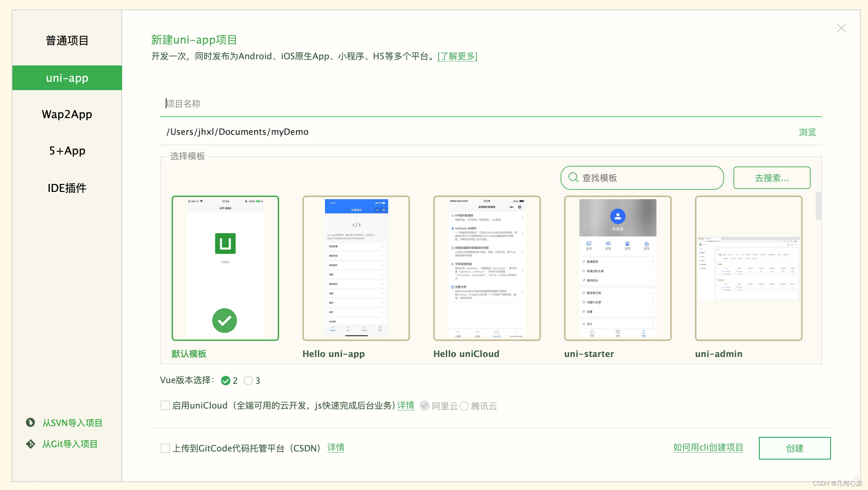Select the uni-admin template thumbnail
868x490 pixels.
tap(748, 268)
